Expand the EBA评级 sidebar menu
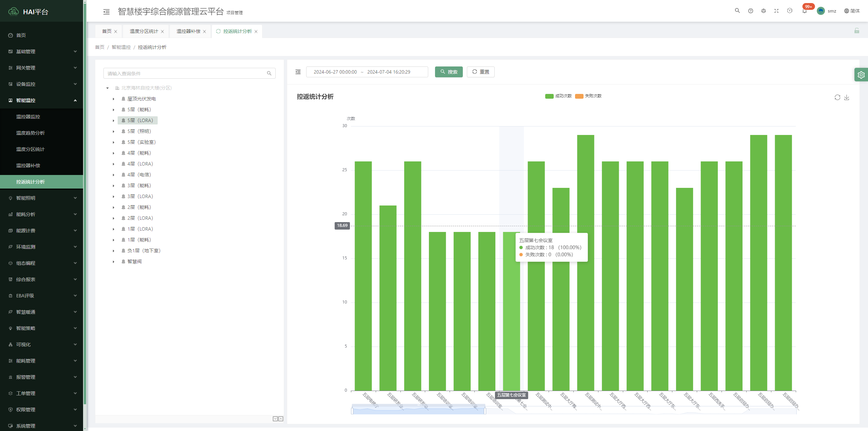Viewport: 868px width, 431px height. (x=41, y=296)
